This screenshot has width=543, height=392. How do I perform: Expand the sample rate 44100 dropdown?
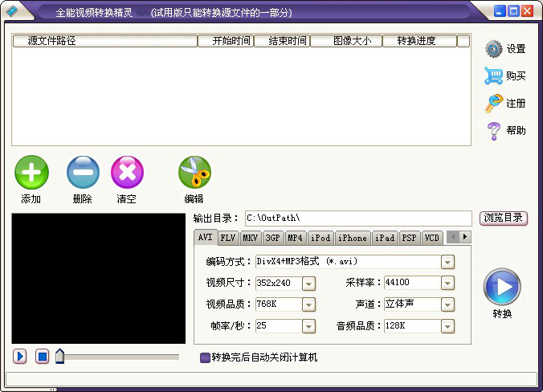(x=447, y=284)
